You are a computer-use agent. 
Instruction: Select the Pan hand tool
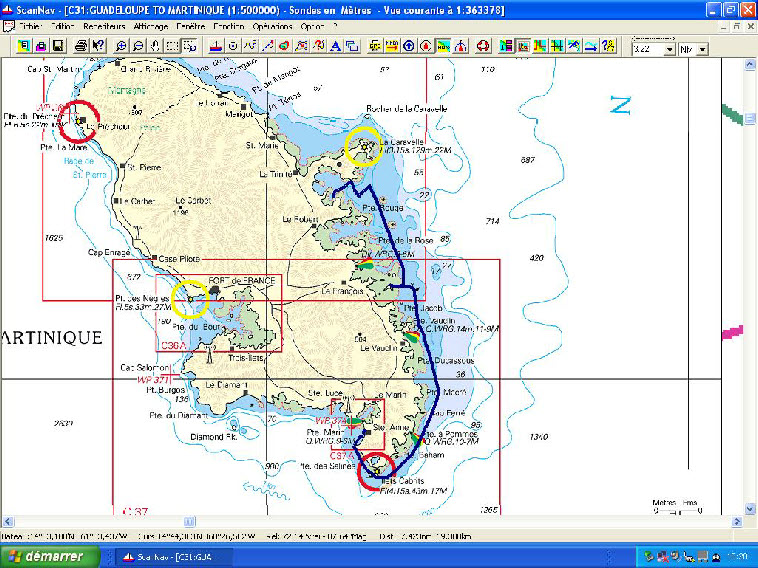coord(155,46)
